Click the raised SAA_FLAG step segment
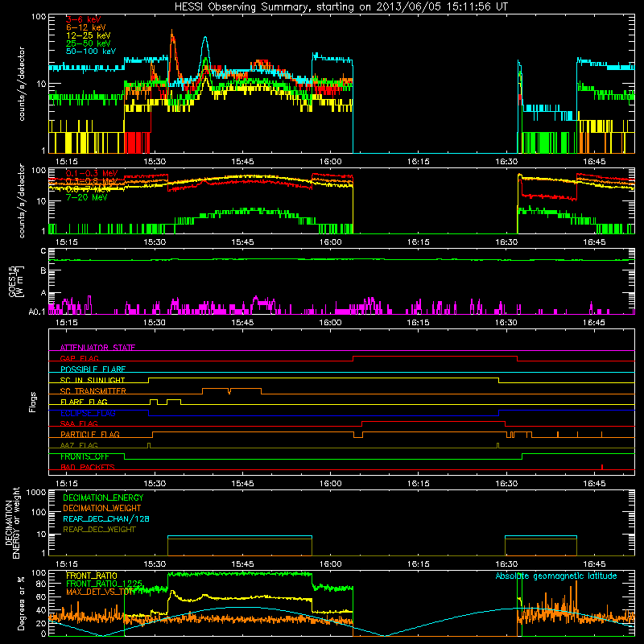Image resolution: width=644 pixels, height=644 pixels. point(433,421)
